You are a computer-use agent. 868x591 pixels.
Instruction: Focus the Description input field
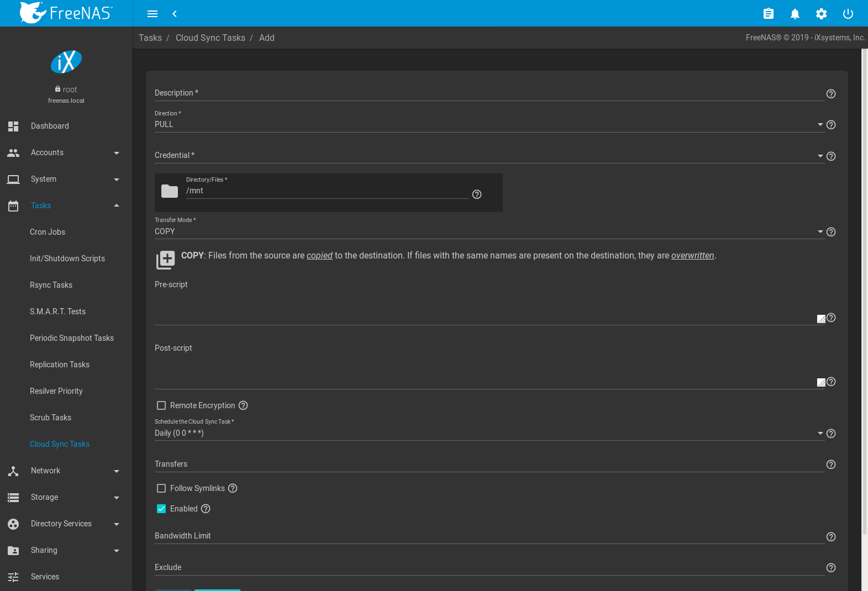click(490, 93)
